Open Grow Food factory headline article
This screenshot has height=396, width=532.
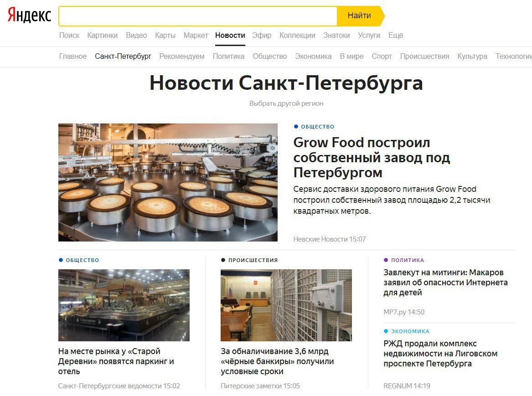pos(372,157)
